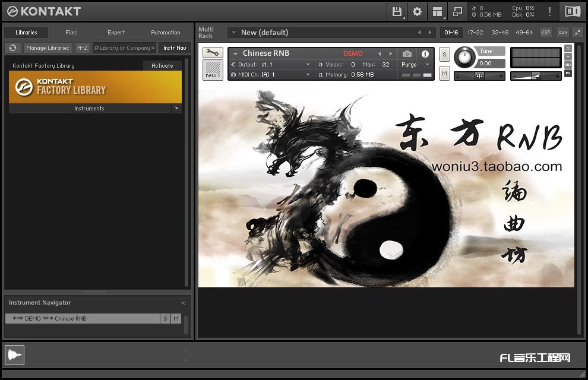Click the Library or Company search field
This screenshot has width=588, height=380.
click(124, 47)
